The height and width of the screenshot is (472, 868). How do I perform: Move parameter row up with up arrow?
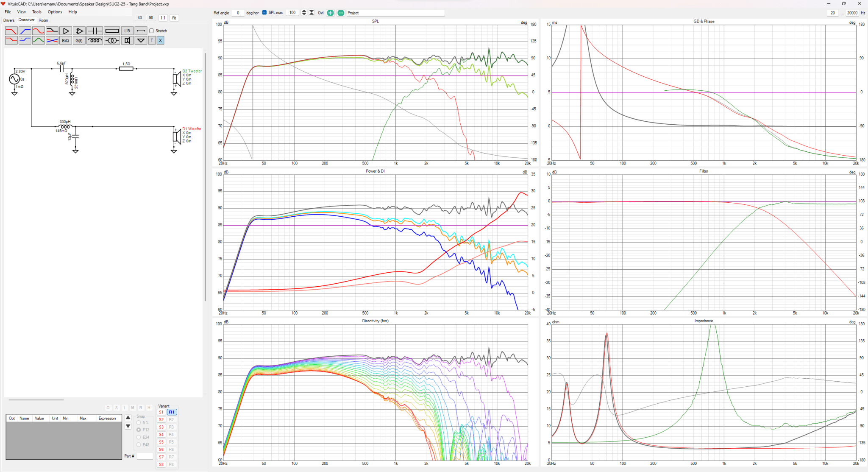coord(128,418)
